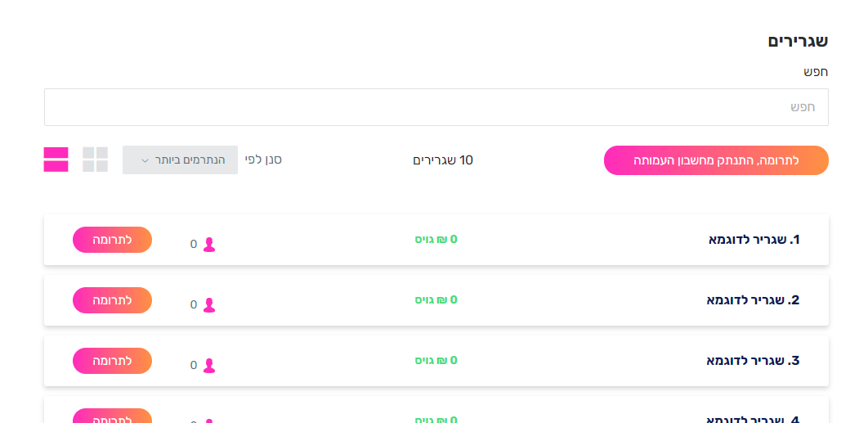Click donor person icon for ambassador 2
The height and width of the screenshot is (423, 868).
pyautogui.click(x=208, y=305)
